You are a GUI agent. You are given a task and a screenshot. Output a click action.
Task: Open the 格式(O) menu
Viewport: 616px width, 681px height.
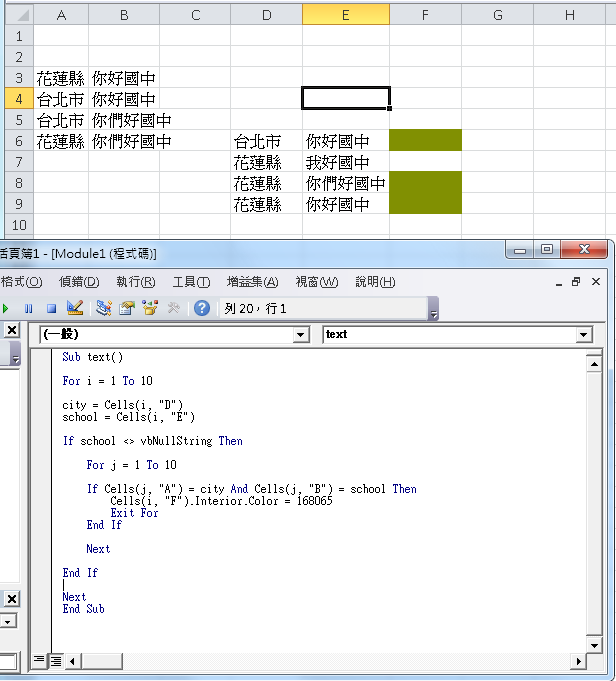(21, 282)
